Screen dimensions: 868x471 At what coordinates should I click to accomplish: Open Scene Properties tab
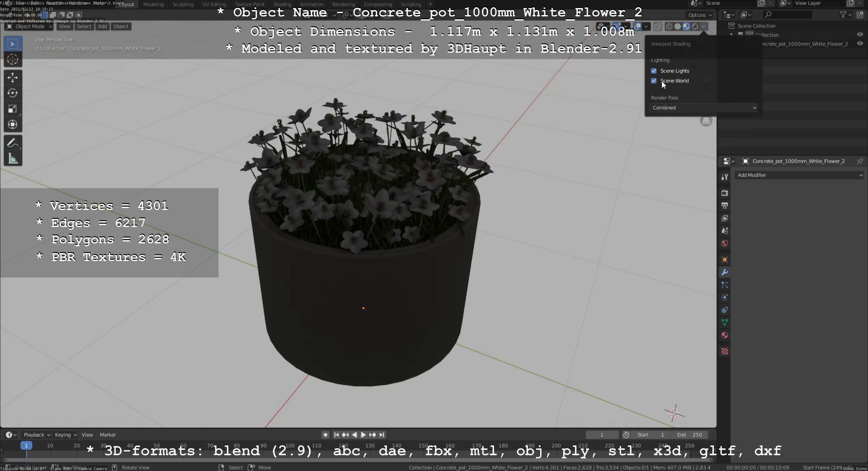(x=725, y=231)
